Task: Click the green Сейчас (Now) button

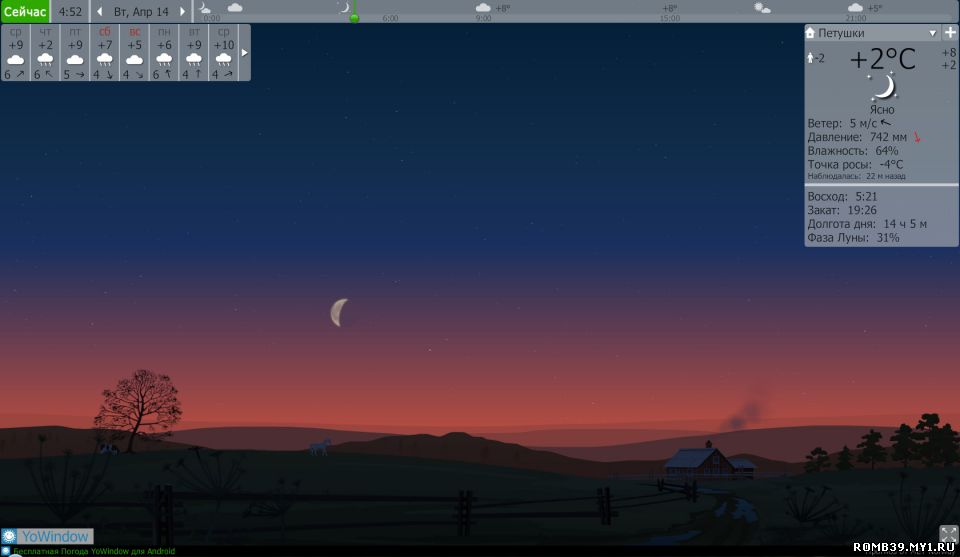Action: (25, 11)
